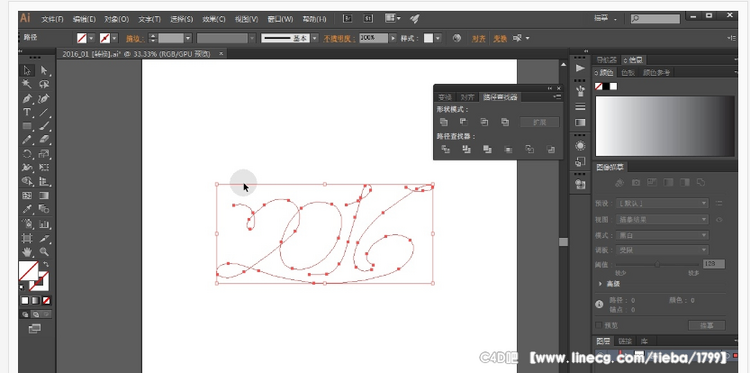Activate the Zoom tool
The height and width of the screenshot is (373, 750).
tap(44, 252)
